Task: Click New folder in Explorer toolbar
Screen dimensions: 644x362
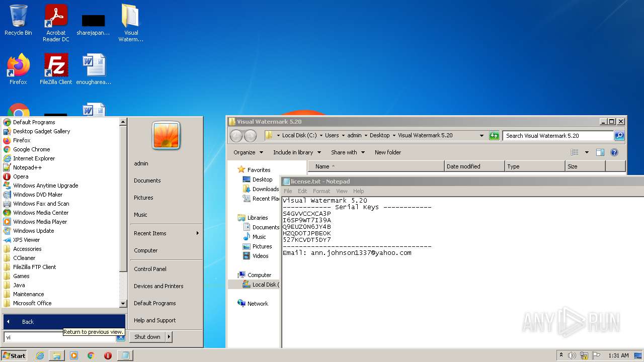Action: pyautogui.click(x=388, y=152)
